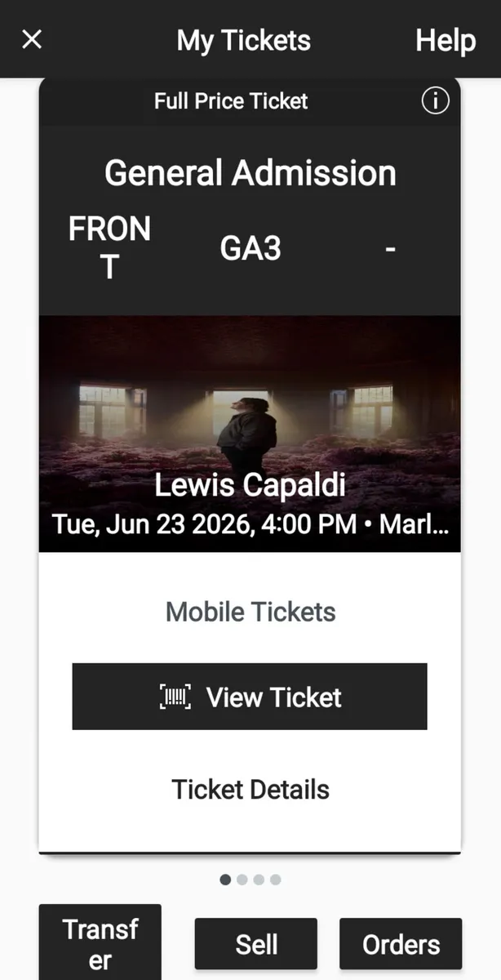Jump to the third ticket page dot
This screenshot has height=980, width=501.
click(259, 880)
